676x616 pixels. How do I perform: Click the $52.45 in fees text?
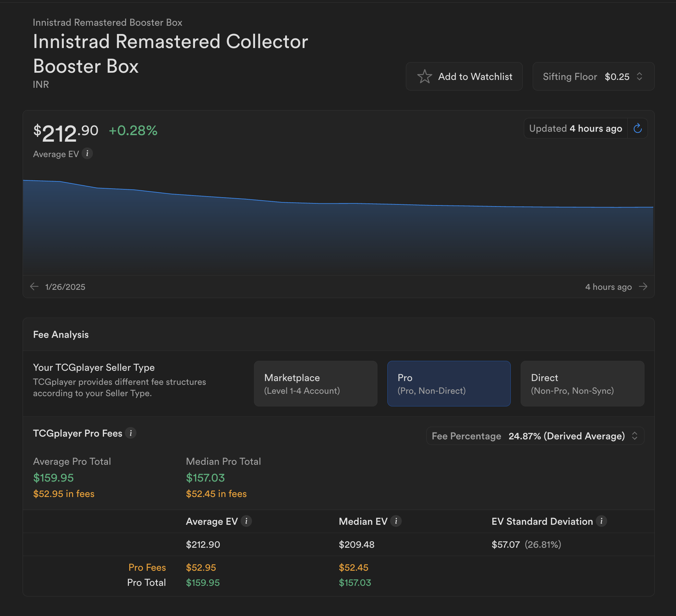[216, 494]
